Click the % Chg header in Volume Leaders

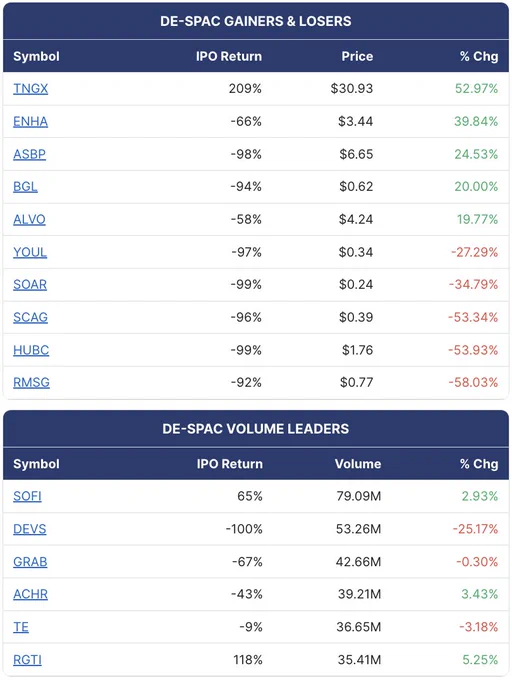point(479,464)
